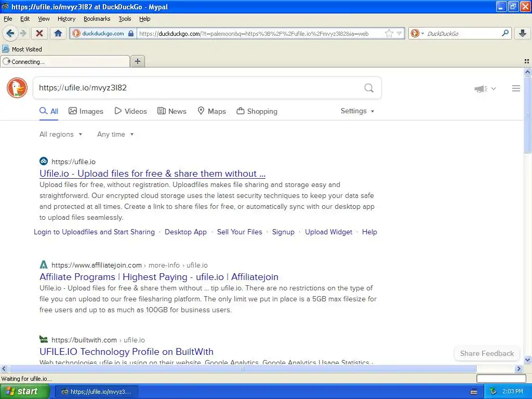Switch to the Videos tab
The height and width of the screenshot is (399, 532).
[x=130, y=111]
